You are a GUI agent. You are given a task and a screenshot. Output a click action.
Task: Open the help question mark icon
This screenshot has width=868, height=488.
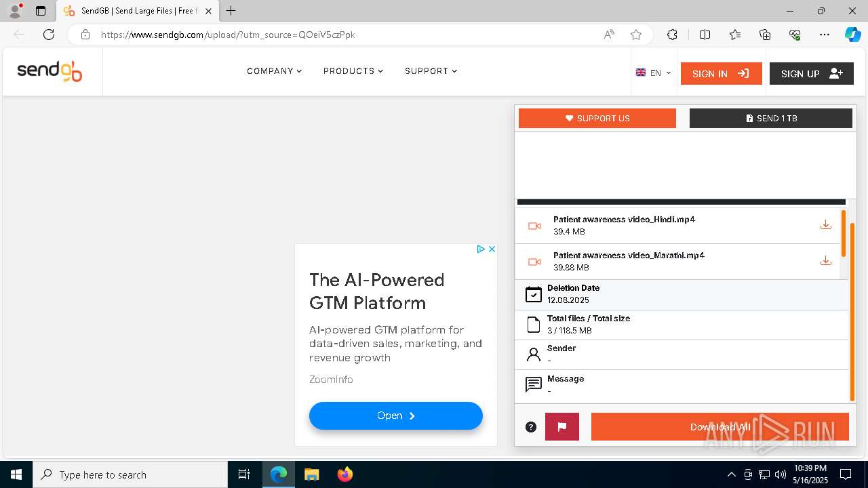pyautogui.click(x=531, y=427)
